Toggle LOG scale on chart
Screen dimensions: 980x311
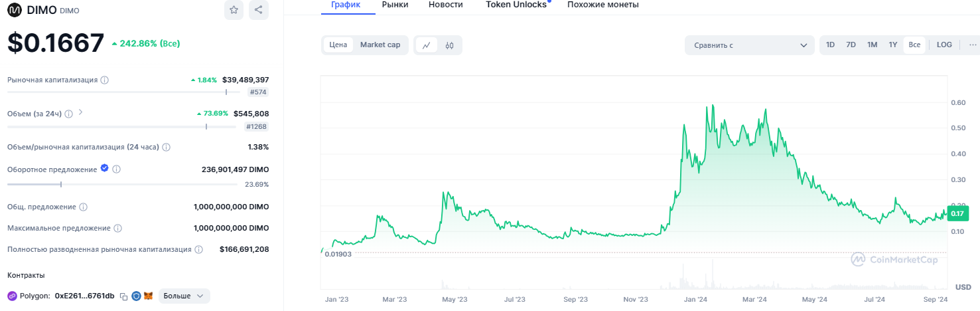(944, 45)
